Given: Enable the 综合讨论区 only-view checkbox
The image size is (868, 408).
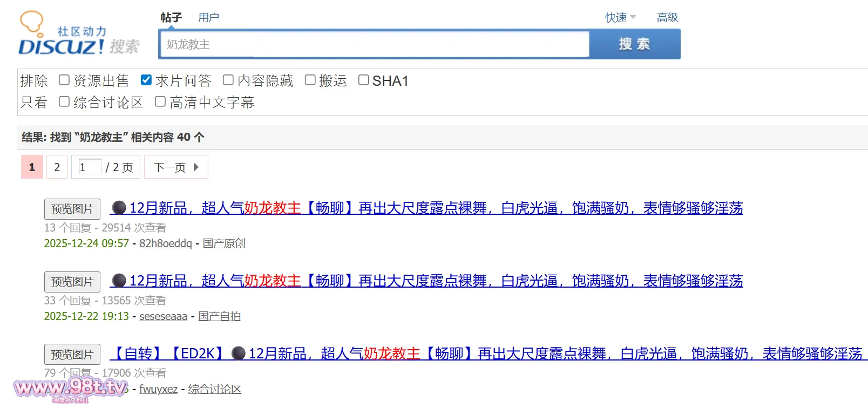Looking at the screenshot, I should (64, 101).
